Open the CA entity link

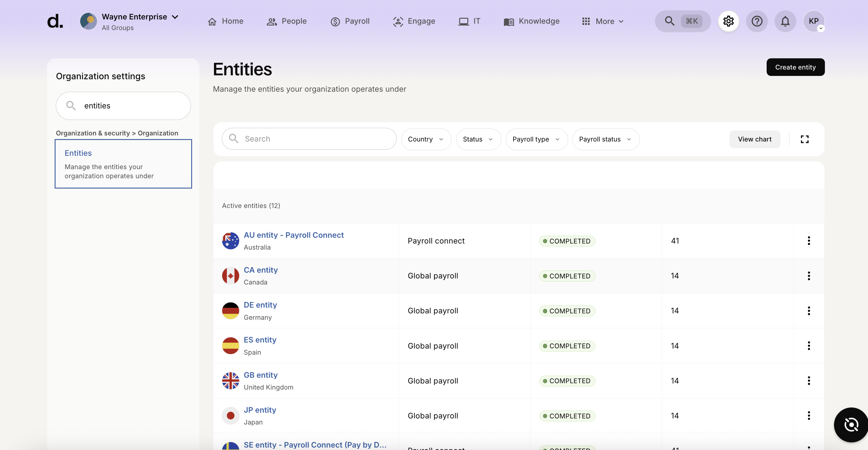[x=260, y=270]
